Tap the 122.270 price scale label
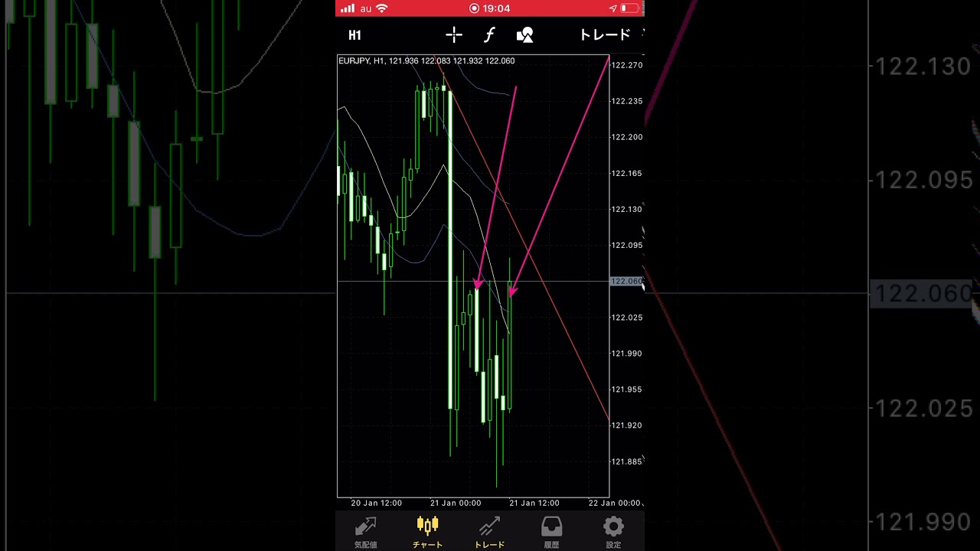Screen dimensions: 980x551 point(626,65)
